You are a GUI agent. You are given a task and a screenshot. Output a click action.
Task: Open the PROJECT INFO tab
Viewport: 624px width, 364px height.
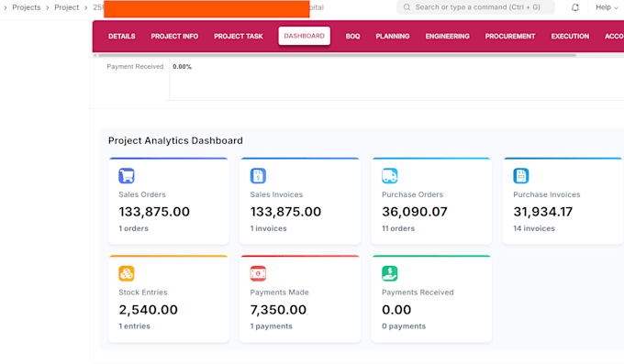[x=174, y=36]
